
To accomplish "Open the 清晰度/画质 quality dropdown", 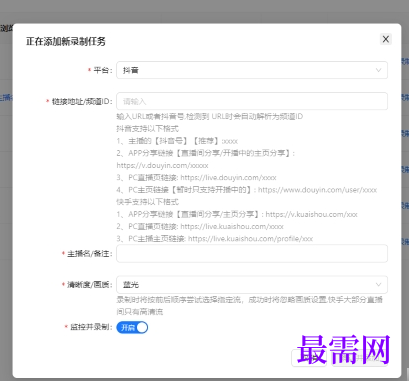I will coord(252,284).
